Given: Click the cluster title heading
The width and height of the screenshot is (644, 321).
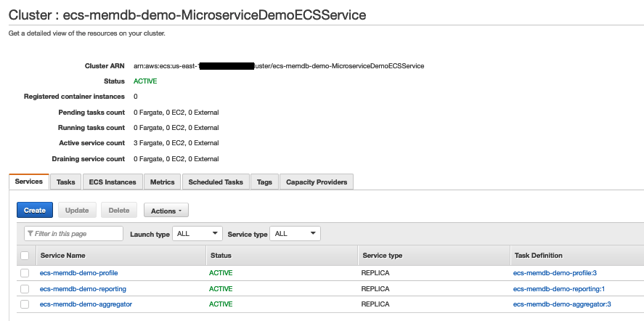Looking at the screenshot, I should click(x=187, y=15).
